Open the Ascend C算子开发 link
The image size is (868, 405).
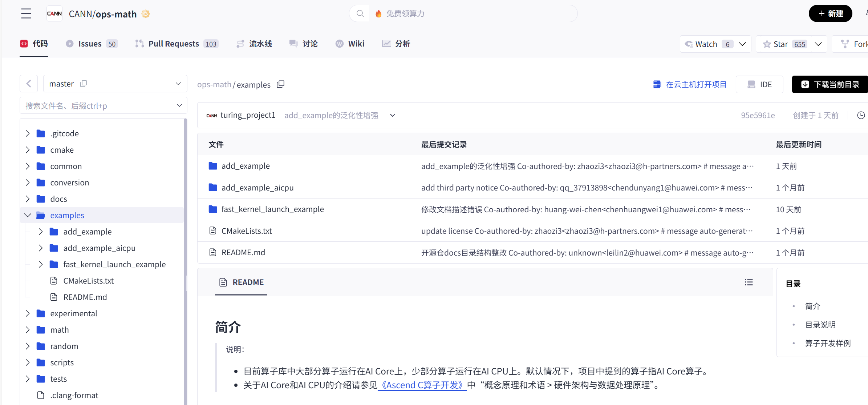click(422, 385)
